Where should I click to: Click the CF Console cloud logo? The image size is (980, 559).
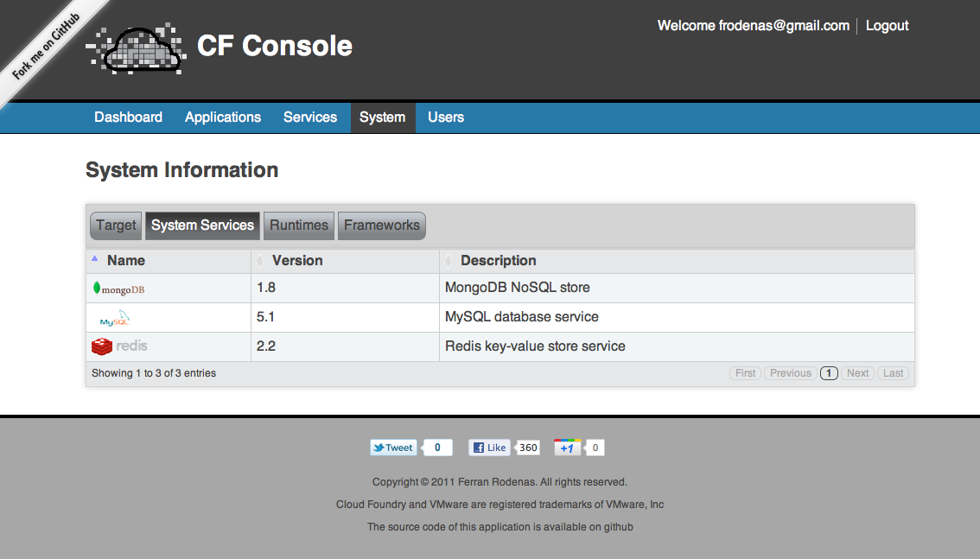click(x=137, y=48)
